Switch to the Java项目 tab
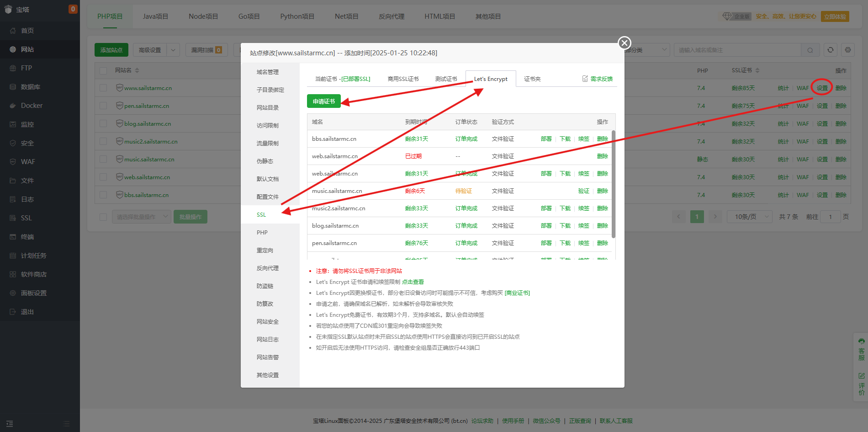The width and height of the screenshot is (868, 432). point(155,16)
